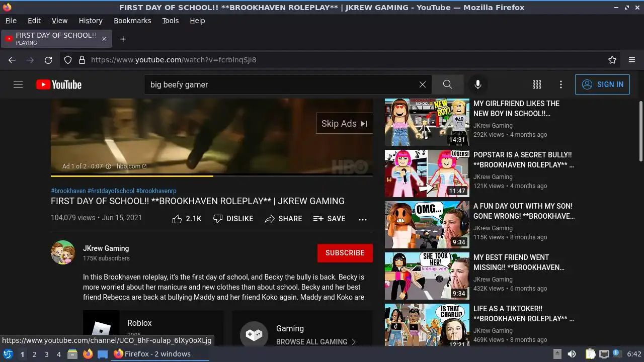
Task: Skip the ad with Skip Ads
Action: pos(345,124)
